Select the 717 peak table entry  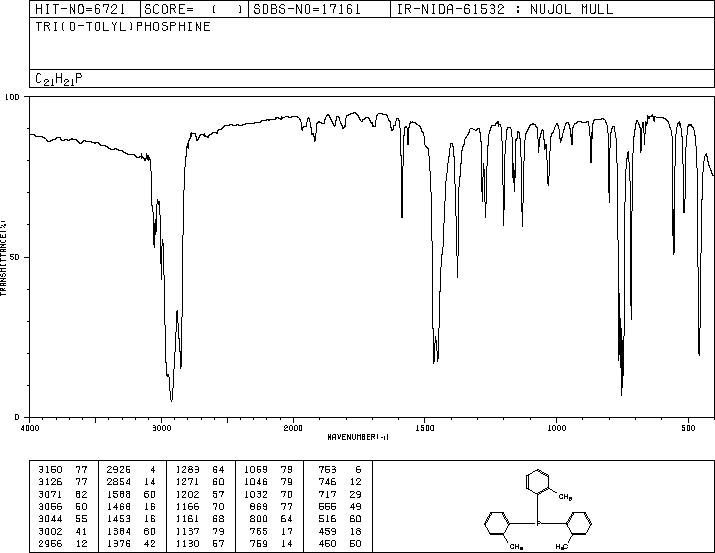tap(340, 494)
